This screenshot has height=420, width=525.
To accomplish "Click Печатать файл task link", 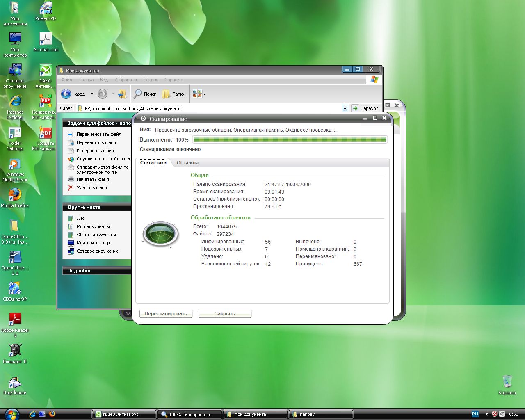I will coord(93,179).
